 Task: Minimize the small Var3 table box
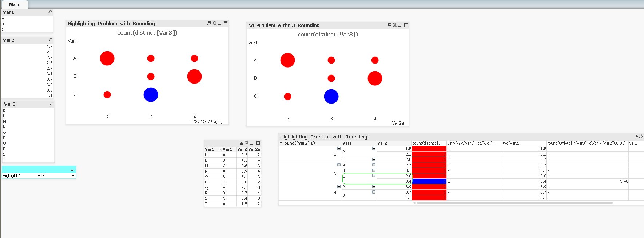click(x=252, y=143)
